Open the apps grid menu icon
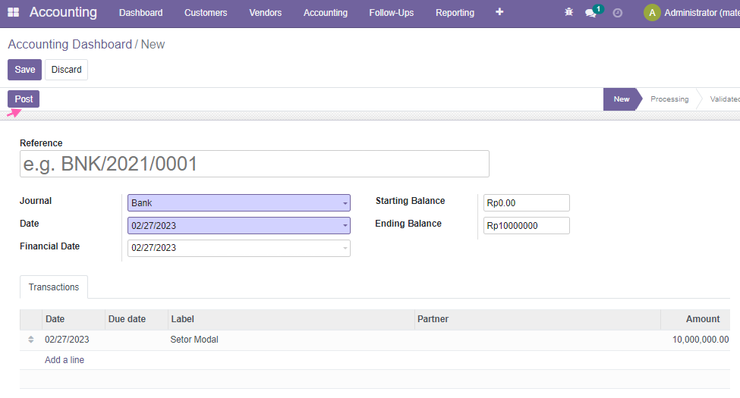The width and height of the screenshot is (740, 398). (13, 12)
